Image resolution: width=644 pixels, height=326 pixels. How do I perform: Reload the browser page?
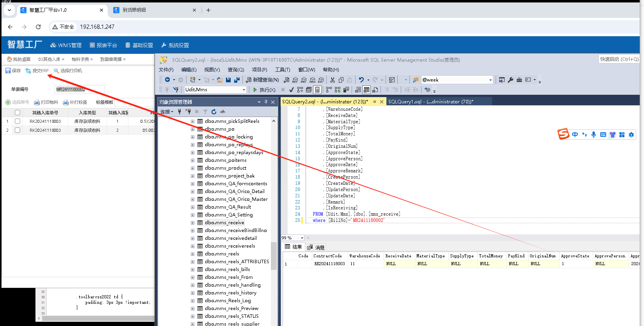pyautogui.click(x=38, y=27)
